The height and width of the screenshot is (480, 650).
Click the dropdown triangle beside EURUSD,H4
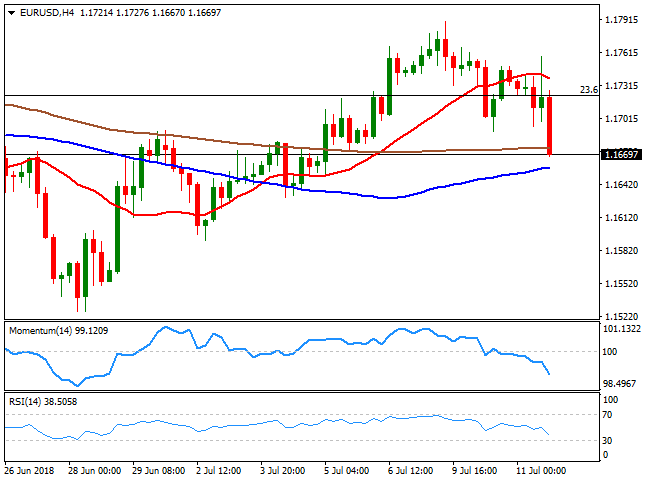click(10, 9)
